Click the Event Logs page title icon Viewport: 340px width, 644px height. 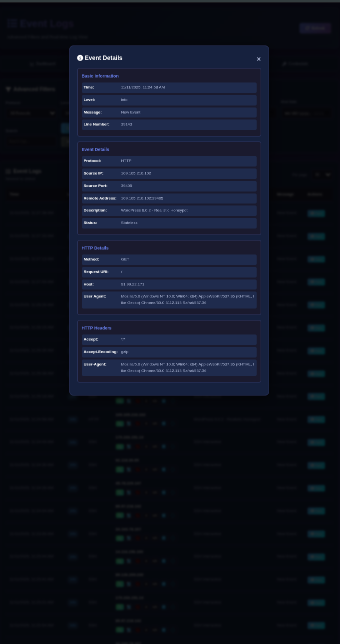[12, 23]
